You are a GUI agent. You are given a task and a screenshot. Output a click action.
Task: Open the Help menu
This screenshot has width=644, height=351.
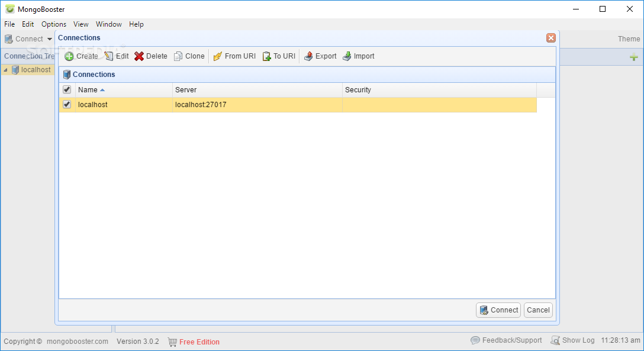pyautogui.click(x=136, y=24)
